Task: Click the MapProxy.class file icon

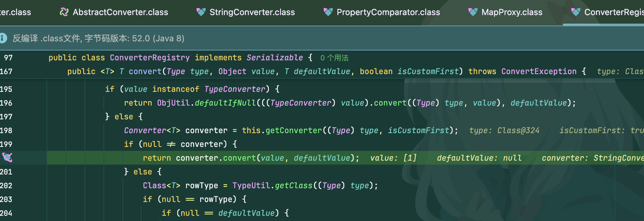Action: point(473,12)
